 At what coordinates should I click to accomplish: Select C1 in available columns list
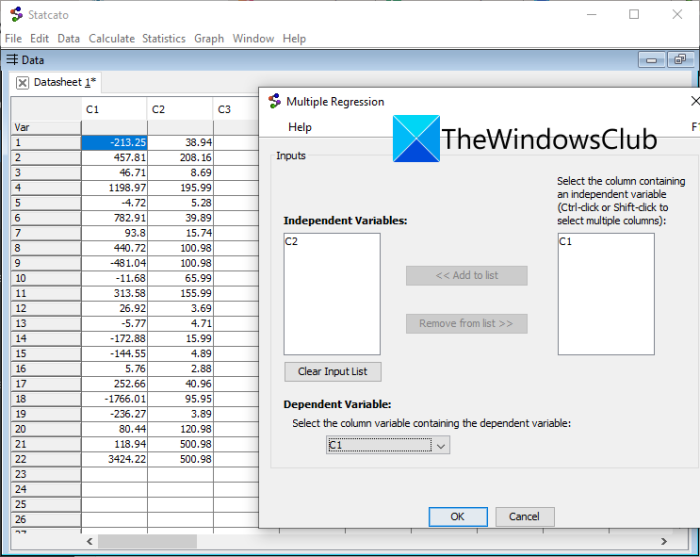click(x=606, y=241)
